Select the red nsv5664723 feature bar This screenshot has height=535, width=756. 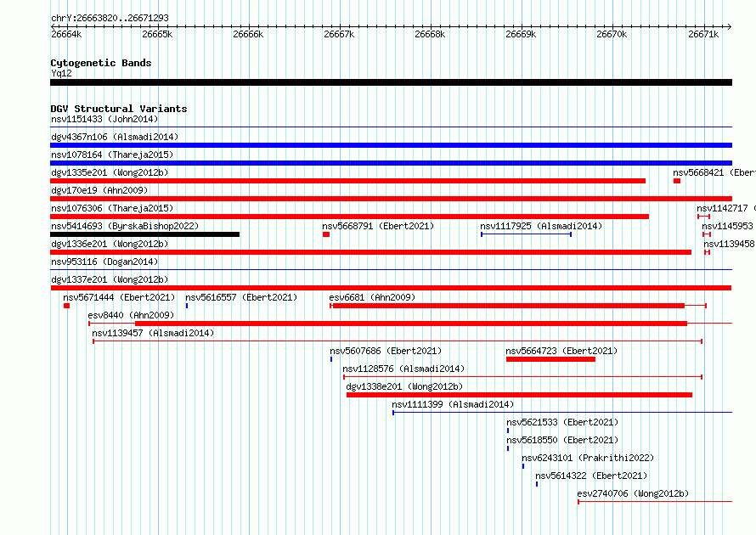(550, 359)
